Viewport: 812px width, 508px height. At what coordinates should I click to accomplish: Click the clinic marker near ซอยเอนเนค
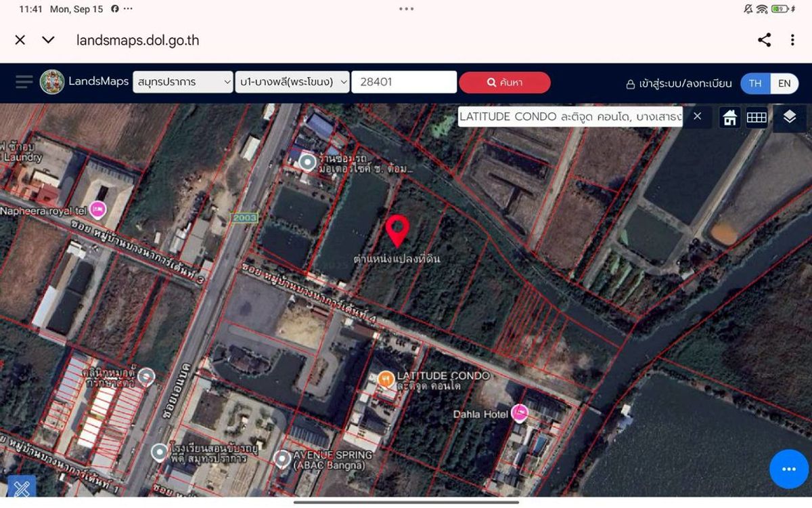(x=146, y=377)
